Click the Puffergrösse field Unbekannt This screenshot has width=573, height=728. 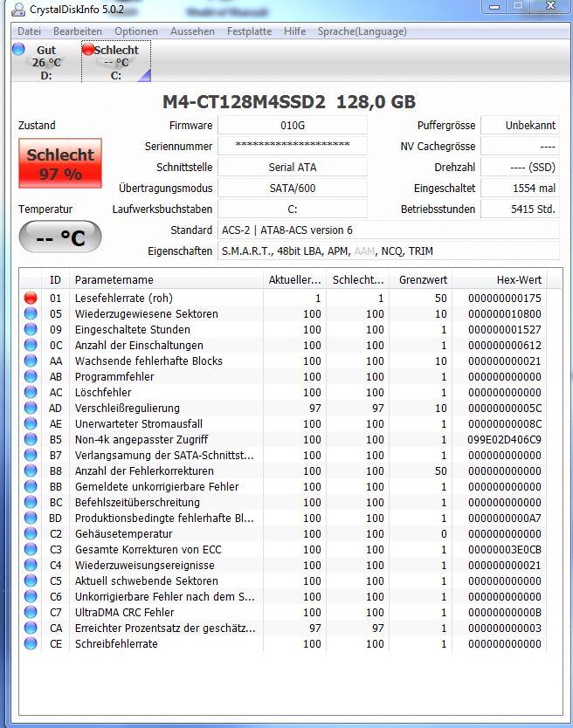click(x=520, y=126)
